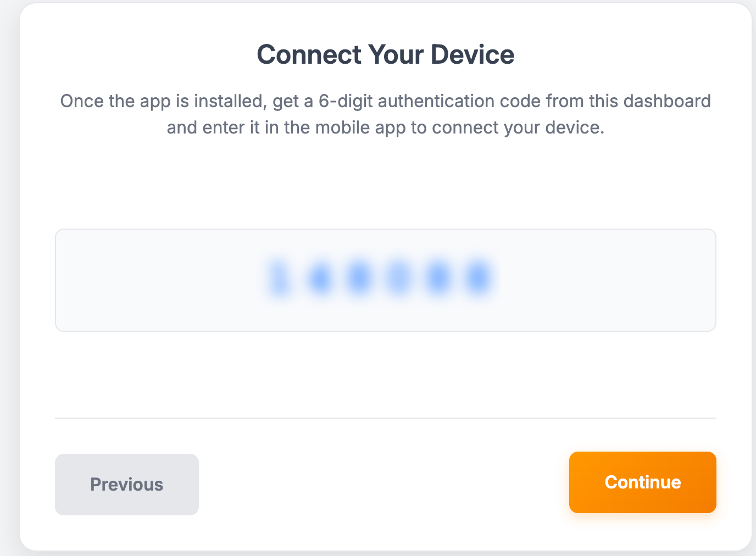This screenshot has height=556, width=756.
Task: Click the word "Device" in the heading
Action: coord(472,55)
